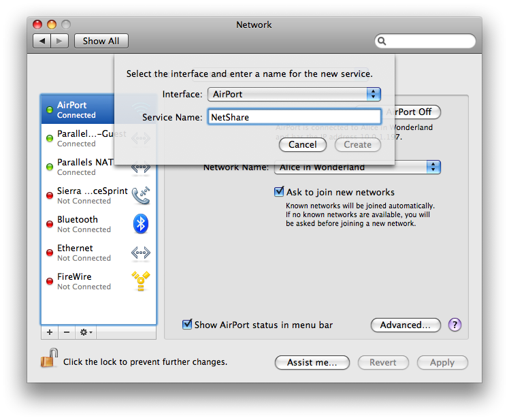Click the Service Name text field

[294, 117]
